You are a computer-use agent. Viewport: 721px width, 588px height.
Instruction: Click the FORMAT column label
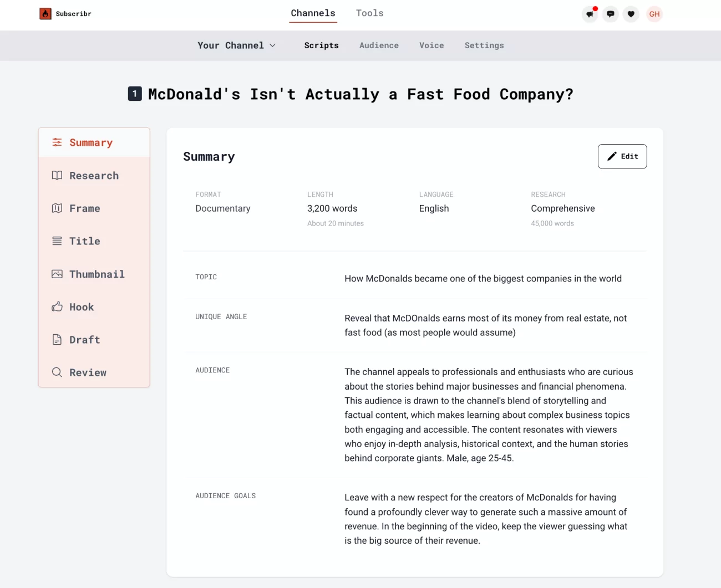(208, 195)
